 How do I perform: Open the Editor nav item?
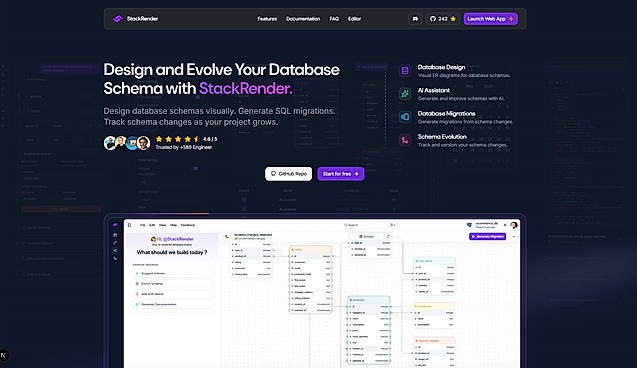click(354, 19)
